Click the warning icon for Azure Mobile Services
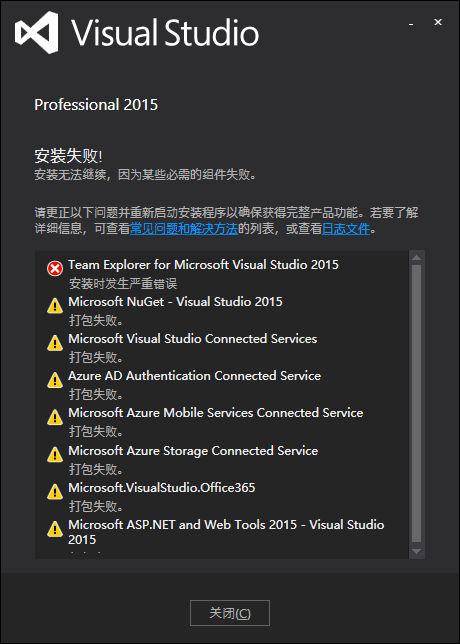Screen dimensions: 460x644 pos(55,417)
